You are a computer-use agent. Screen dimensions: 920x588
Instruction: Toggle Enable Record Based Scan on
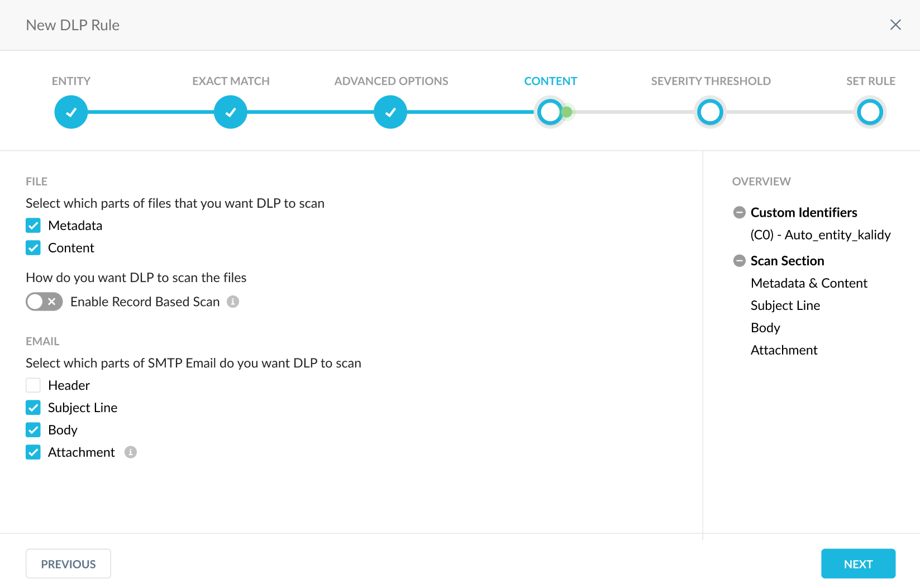click(44, 302)
